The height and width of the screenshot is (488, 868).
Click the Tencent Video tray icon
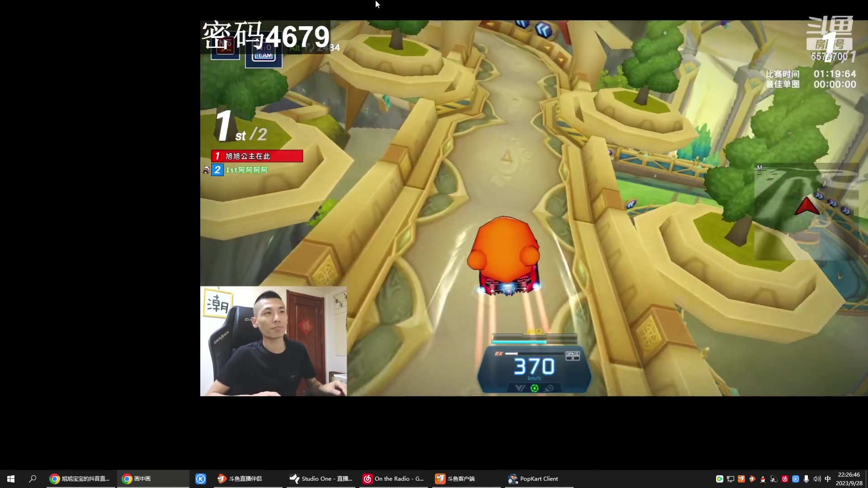click(719, 479)
